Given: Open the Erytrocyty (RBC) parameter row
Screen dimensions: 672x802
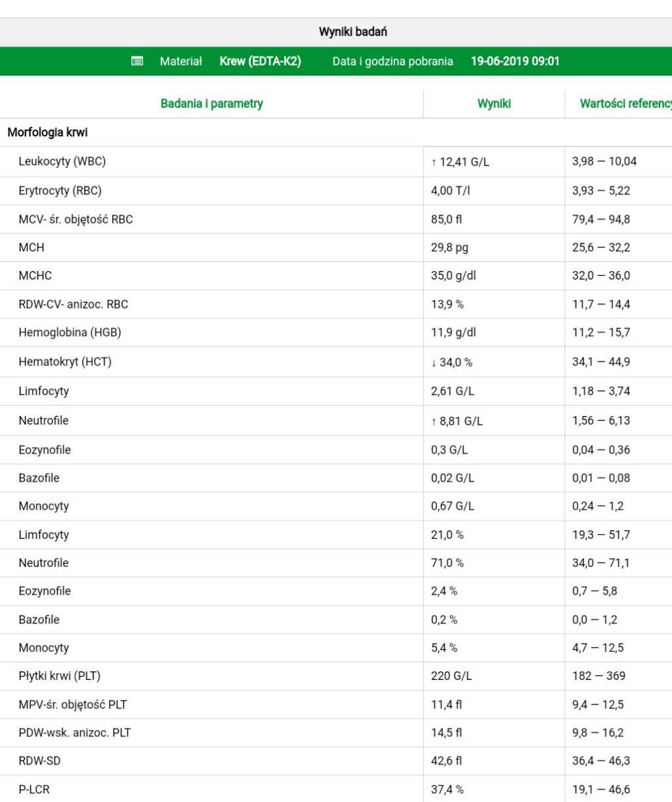Looking at the screenshot, I should pos(60,191).
